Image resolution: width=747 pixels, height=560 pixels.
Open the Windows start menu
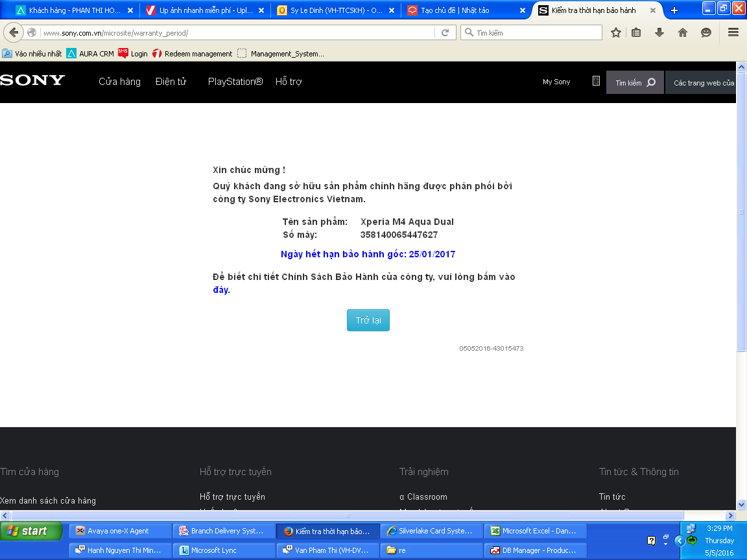pyautogui.click(x=31, y=531)
